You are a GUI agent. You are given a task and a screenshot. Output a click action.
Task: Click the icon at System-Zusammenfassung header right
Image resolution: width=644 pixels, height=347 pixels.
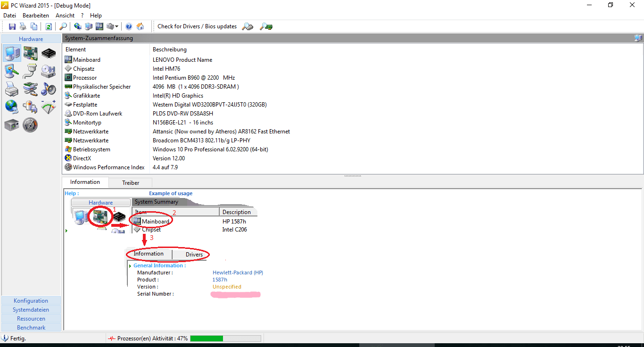pyautogui.click(x=638, y=38)
